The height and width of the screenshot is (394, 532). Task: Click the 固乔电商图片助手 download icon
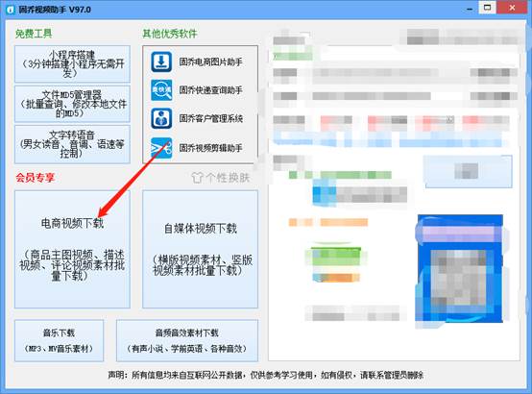point(161,62)
